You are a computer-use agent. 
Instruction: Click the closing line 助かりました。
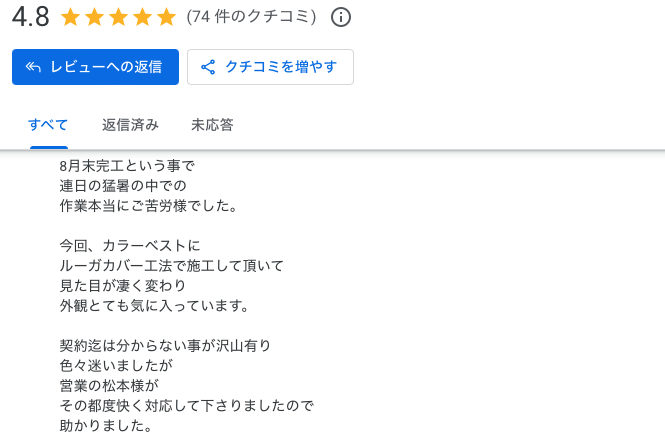(106, 425)
